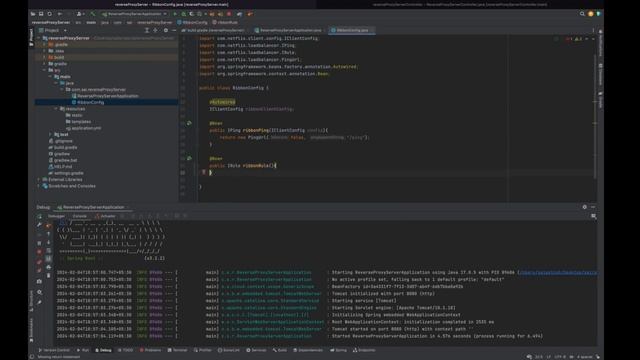Open the process file link in console log

(x=558, y=272)
